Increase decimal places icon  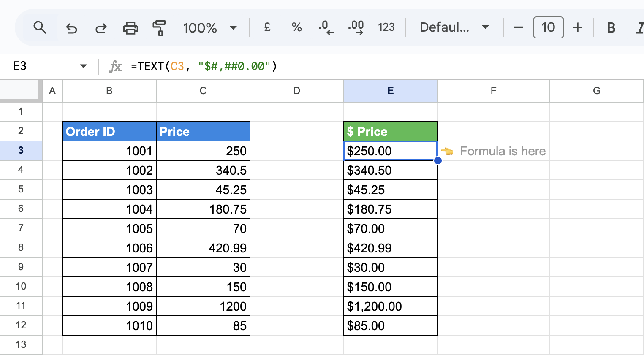[356, 27]
